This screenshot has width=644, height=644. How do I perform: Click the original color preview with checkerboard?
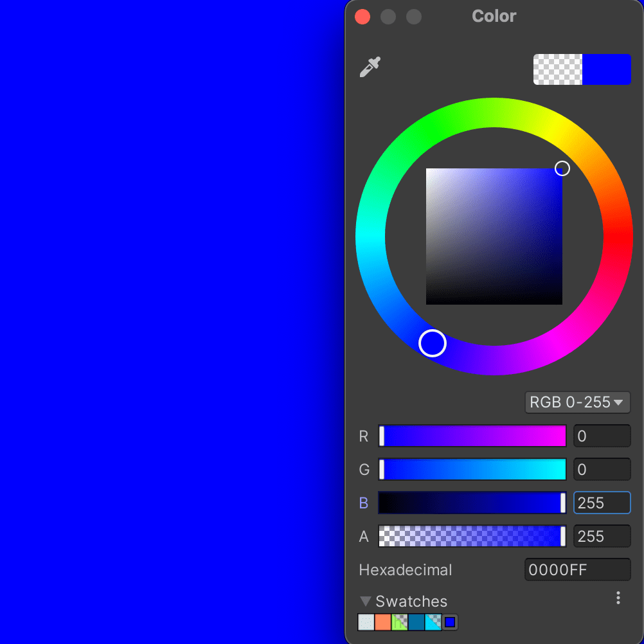tap(558, 69)
